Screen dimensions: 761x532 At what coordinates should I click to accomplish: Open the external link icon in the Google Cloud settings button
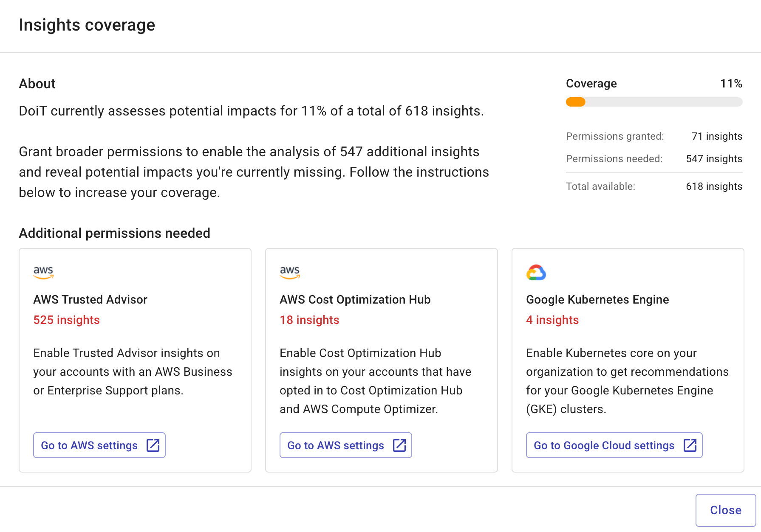(x=690, y=445)
